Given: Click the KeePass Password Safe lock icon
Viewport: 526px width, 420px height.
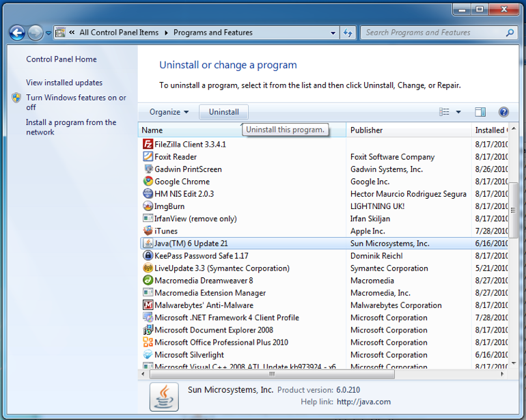Looking at the screenshot, I should [148, 256].
